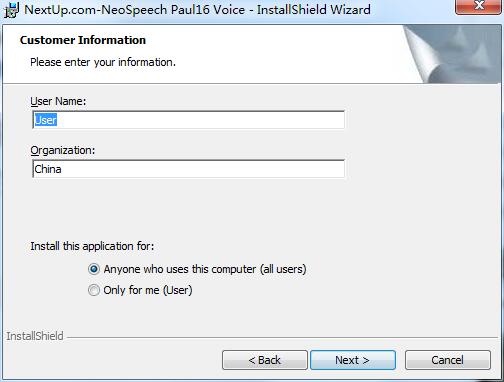Click the InstallShield brand label
This screenshot has height=382, width=504.
(x=35, y=336)
